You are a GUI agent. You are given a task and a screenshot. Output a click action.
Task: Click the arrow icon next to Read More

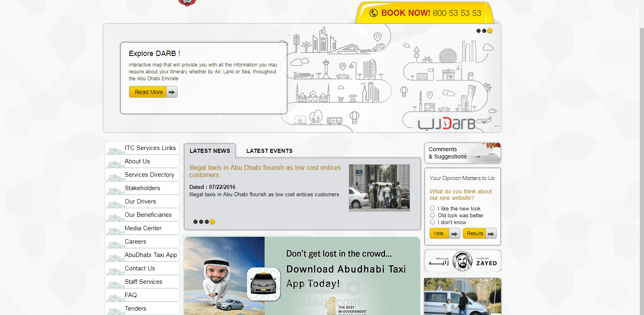[172, 92]
